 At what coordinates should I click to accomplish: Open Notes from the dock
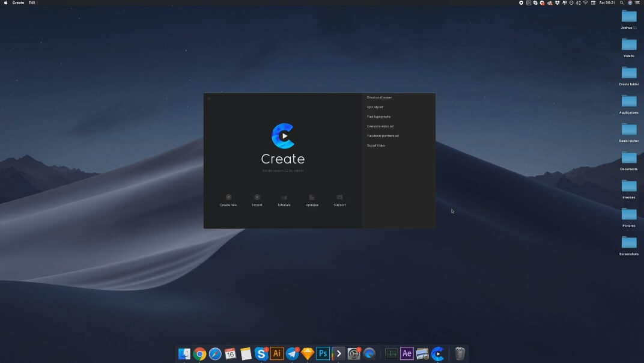tap(246, 353)
